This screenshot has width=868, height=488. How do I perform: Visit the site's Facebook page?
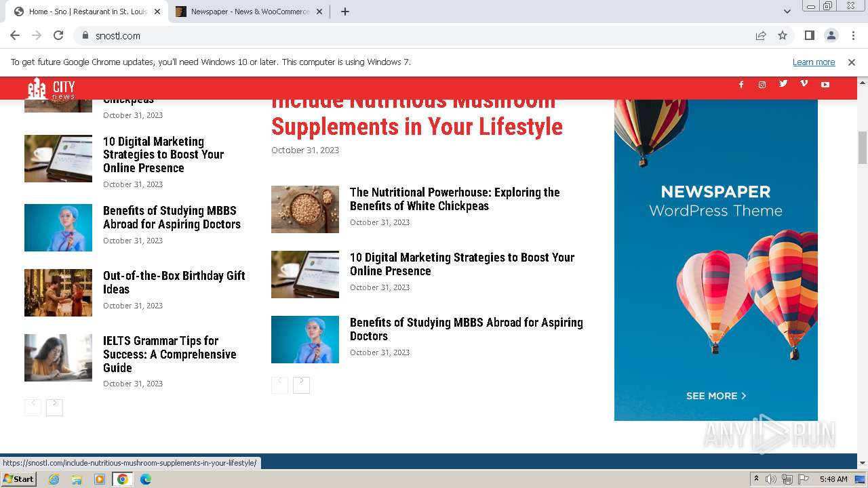[741, 85]
